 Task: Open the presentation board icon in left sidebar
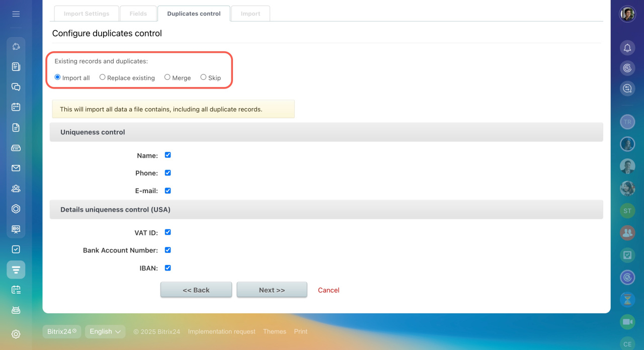click(x=16, y=229)
